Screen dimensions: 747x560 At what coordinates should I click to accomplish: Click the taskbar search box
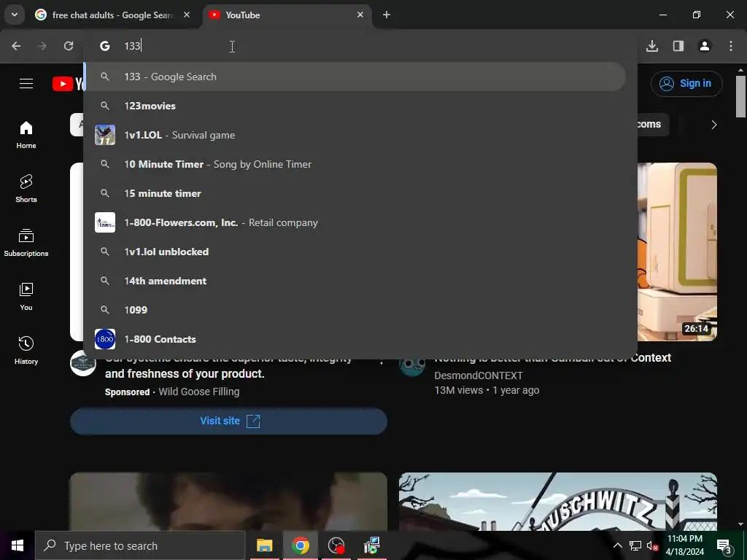tap(140, 545)
